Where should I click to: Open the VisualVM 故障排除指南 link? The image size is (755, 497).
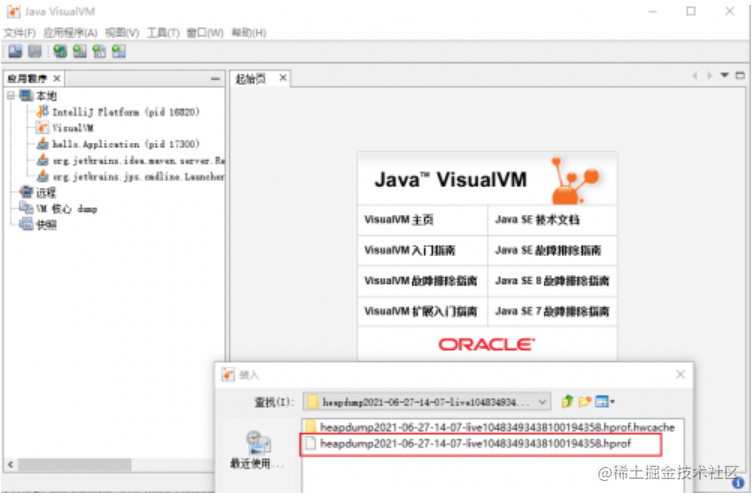tap(421, 281)
